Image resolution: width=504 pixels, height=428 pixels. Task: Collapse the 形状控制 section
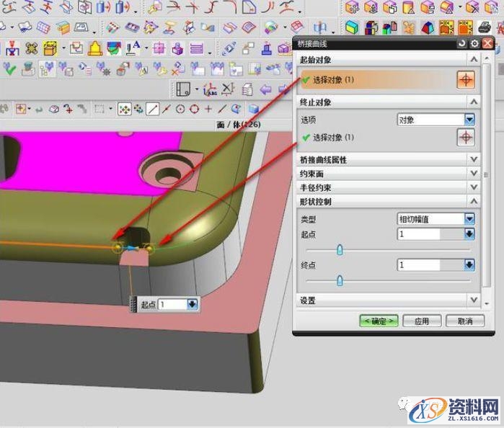pos(474,201)
